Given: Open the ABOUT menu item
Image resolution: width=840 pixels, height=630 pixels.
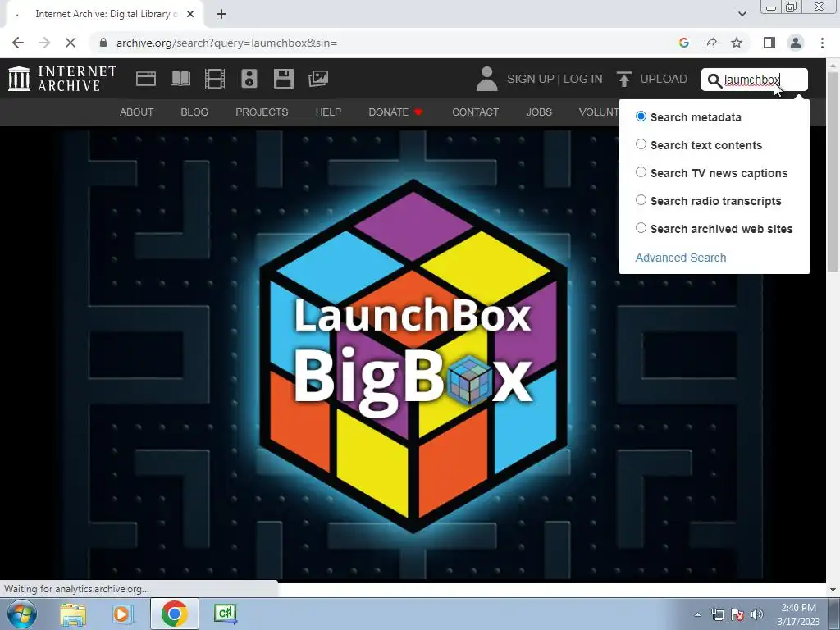Looking at the screenshot, I should coord(137,112).
